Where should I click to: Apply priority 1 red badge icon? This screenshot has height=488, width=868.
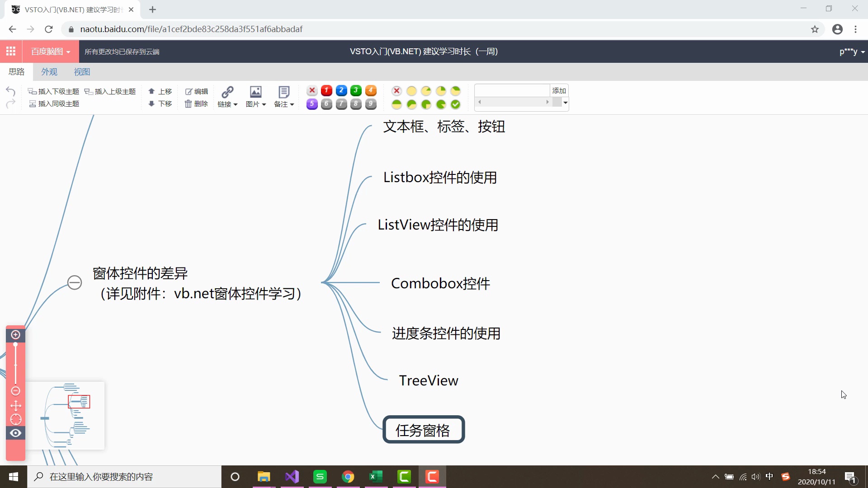326,90
